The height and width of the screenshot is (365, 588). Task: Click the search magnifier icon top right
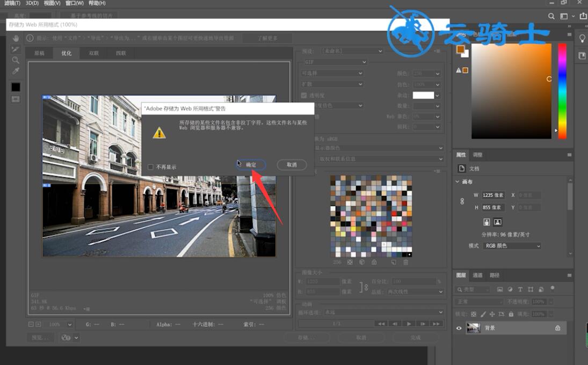click(551, 16)
